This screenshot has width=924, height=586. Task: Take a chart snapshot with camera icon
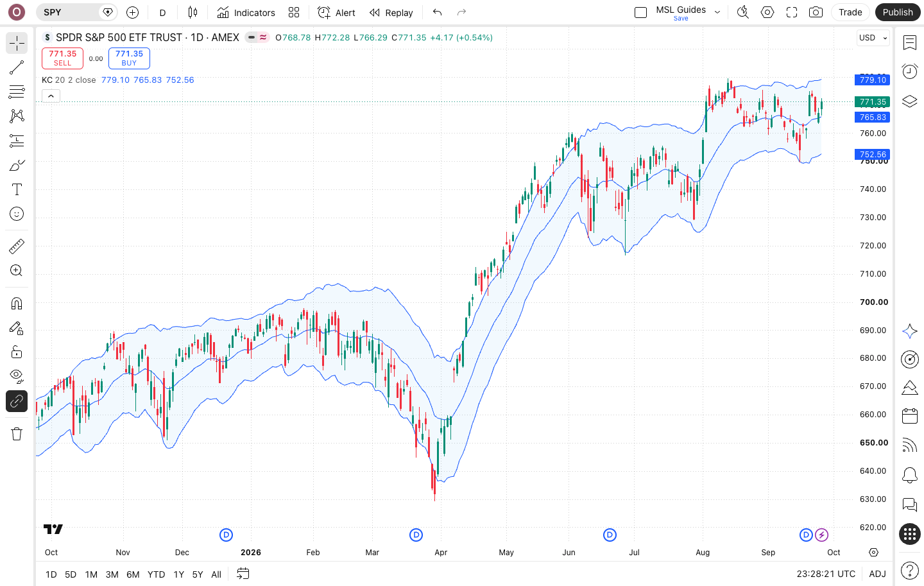point(816,12)
